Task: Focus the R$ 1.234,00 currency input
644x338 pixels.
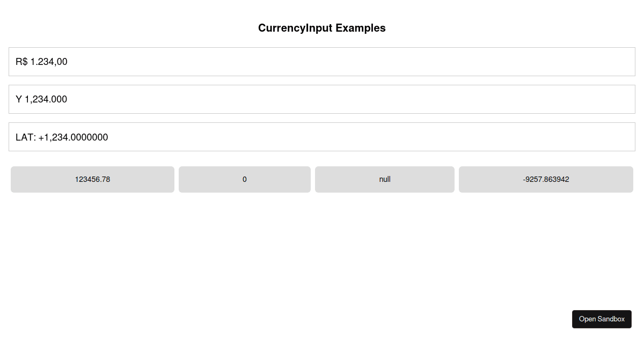Action: pos(322,62)
